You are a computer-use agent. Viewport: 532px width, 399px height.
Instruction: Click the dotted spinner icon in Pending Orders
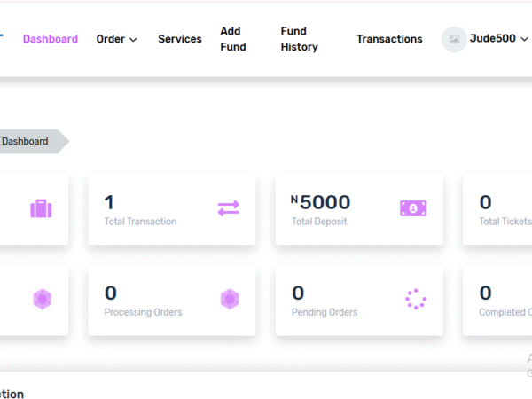coord(415,300)
